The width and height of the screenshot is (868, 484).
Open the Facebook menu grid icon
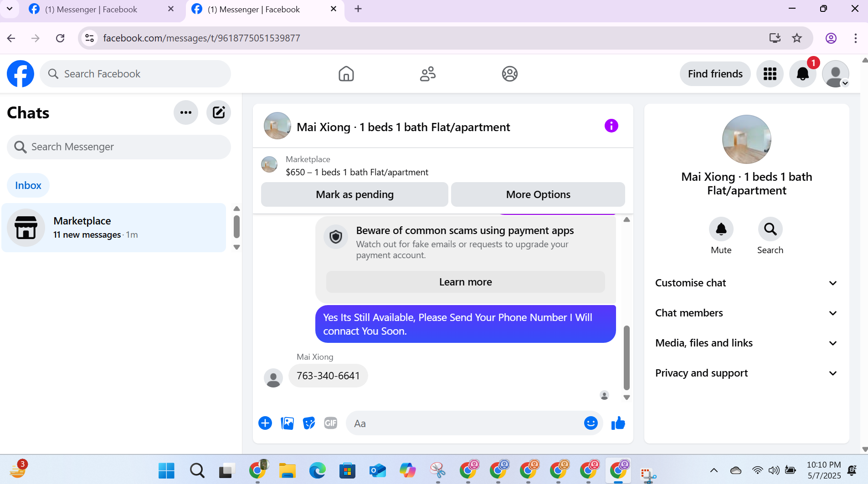click(770, 74)
